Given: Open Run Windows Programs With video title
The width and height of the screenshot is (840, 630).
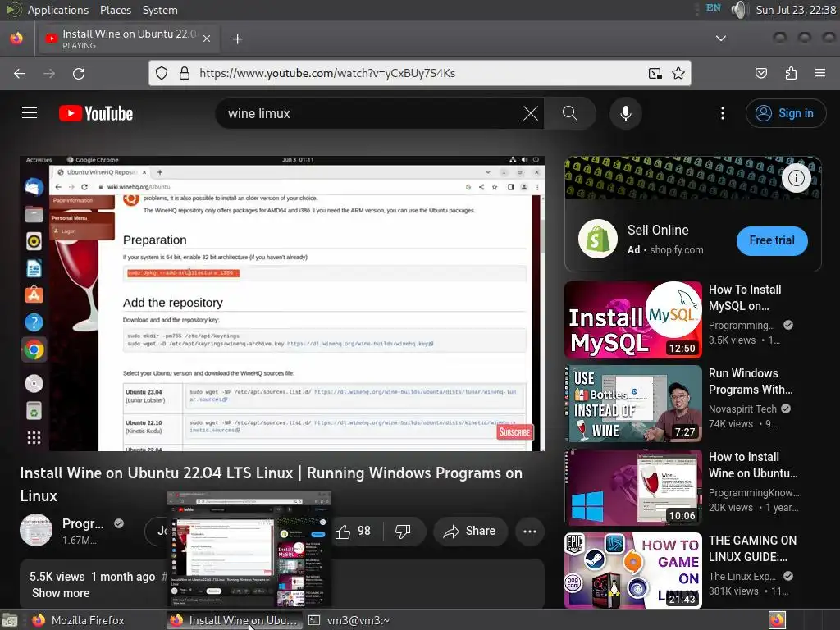Looking at the screenshot, I should [751, 381].
